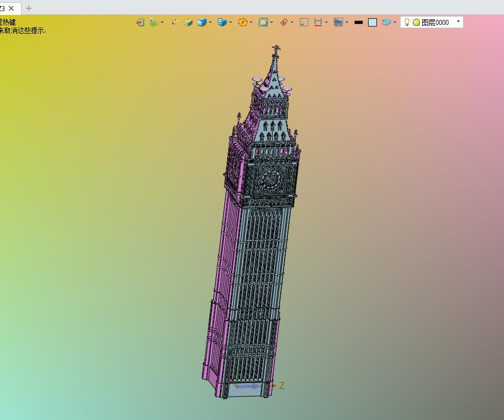
Task: Click the orange wireframe sphere icon
Action: point(243,22)
